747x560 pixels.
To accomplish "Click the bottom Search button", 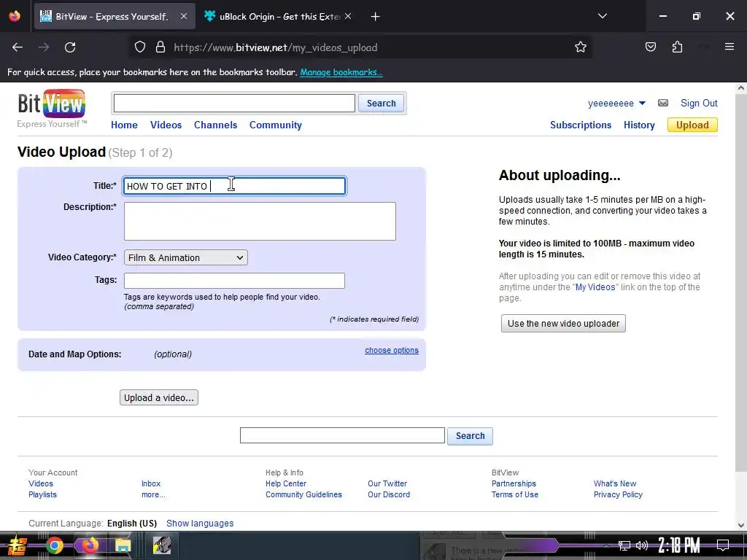I will tap(470, 436).
